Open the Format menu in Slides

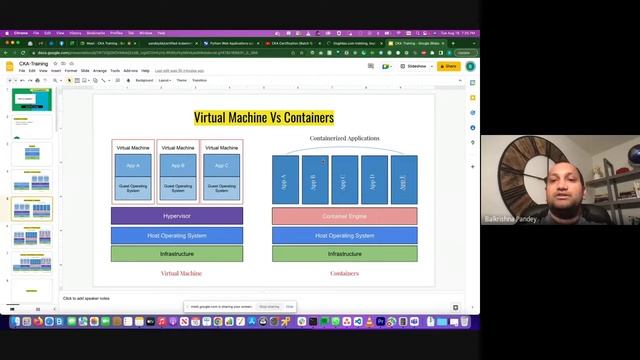click(x=71, y=71)
